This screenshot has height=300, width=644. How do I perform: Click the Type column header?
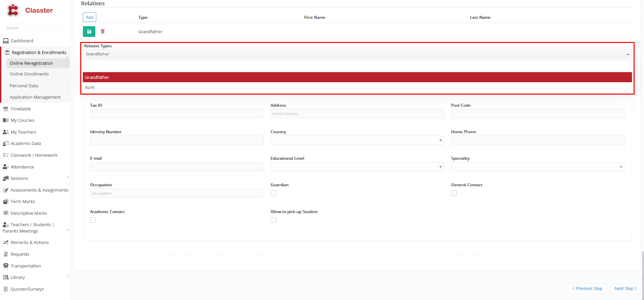click(x=143, y=17)
